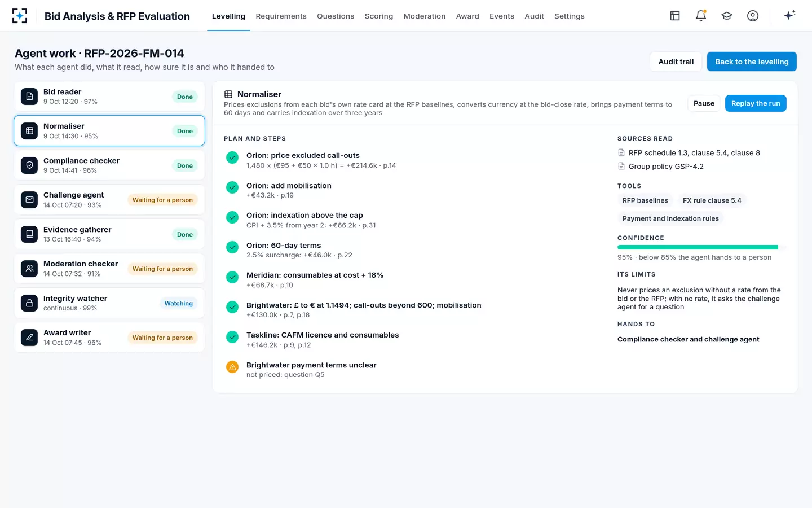Image resolution: width=812 pixels, height=508 pixels.
Task: Click Compliance checker and challenge agent text
Action: coord(688,339)
